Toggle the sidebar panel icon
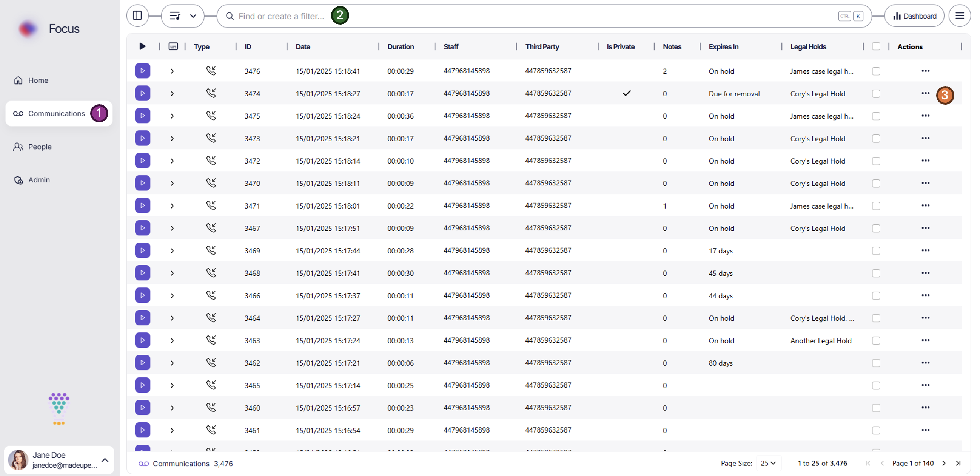 click(x=137, y=15)
